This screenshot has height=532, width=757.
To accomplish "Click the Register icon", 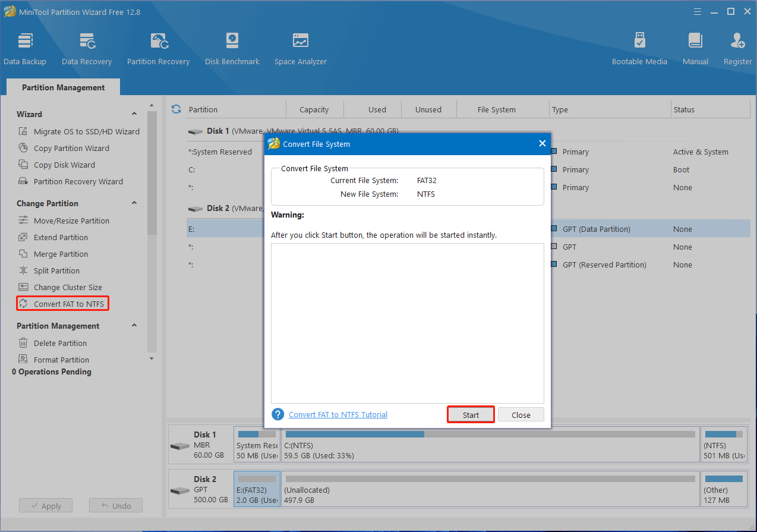I will click(737, 49).
